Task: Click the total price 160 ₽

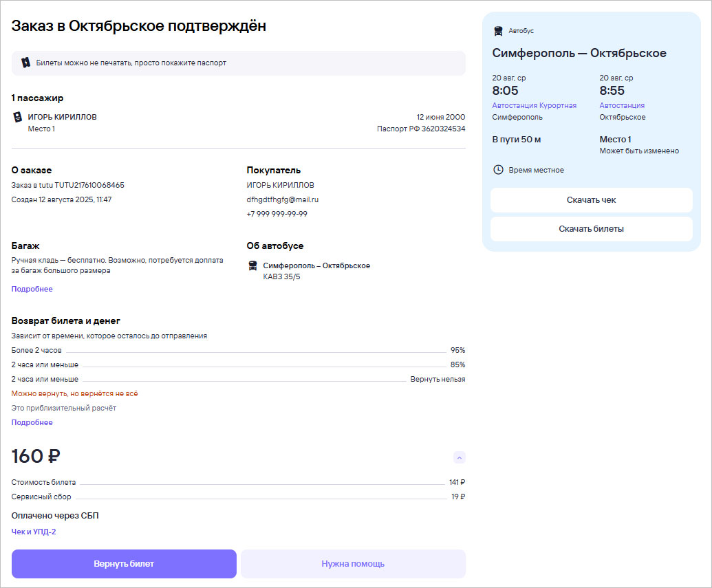Action: [x=36, y=456]
